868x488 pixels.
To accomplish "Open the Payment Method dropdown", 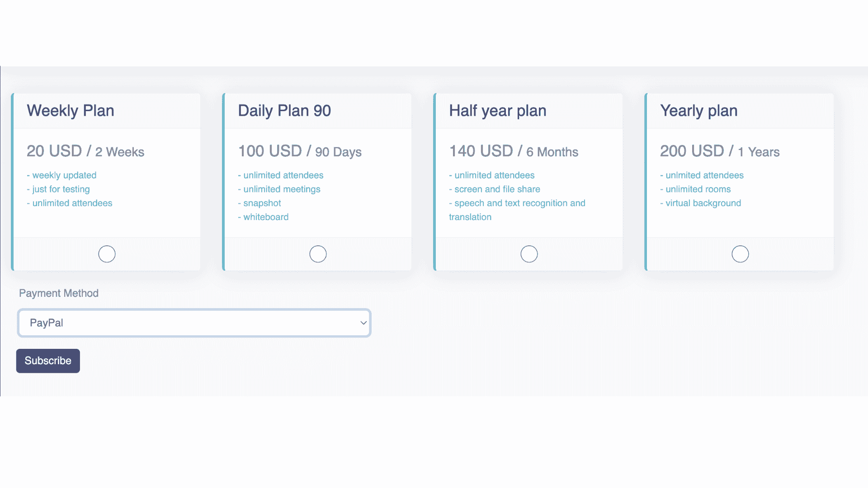I will (x=194, y=323).
